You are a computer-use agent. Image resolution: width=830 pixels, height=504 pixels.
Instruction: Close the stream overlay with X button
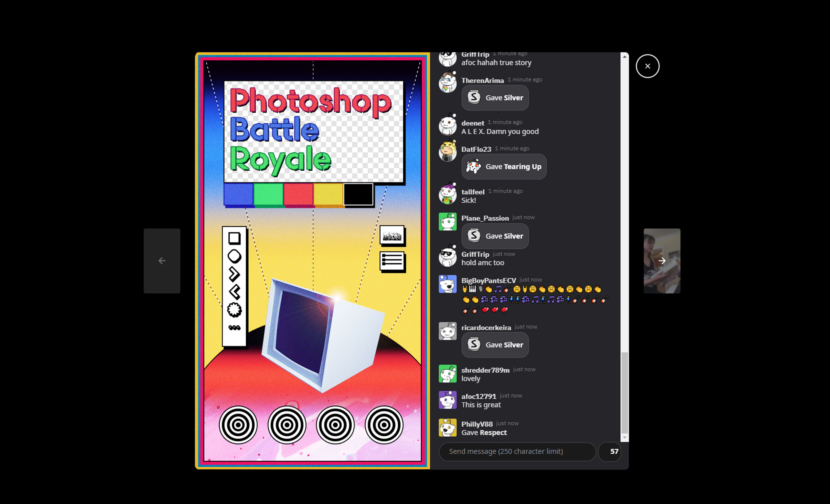[x=647, y=66]
